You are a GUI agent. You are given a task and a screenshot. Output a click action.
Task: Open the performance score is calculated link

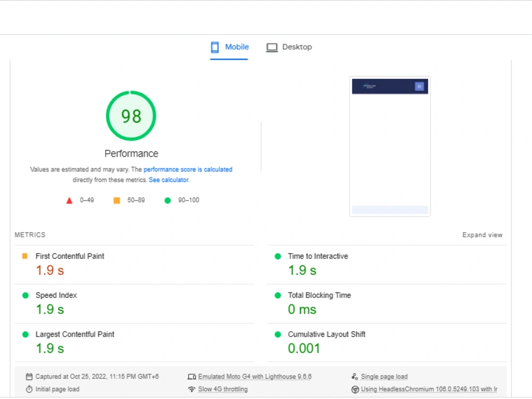(188, 169)
